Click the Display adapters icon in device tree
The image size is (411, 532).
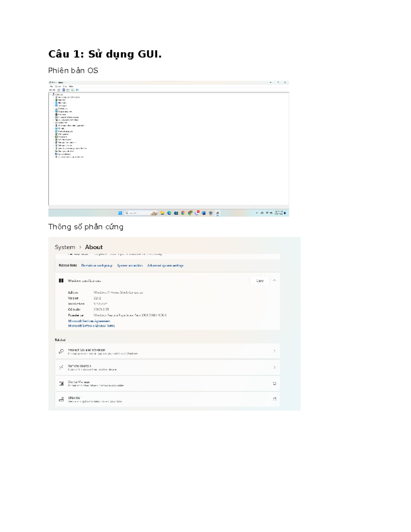click(x=57, y=111)
